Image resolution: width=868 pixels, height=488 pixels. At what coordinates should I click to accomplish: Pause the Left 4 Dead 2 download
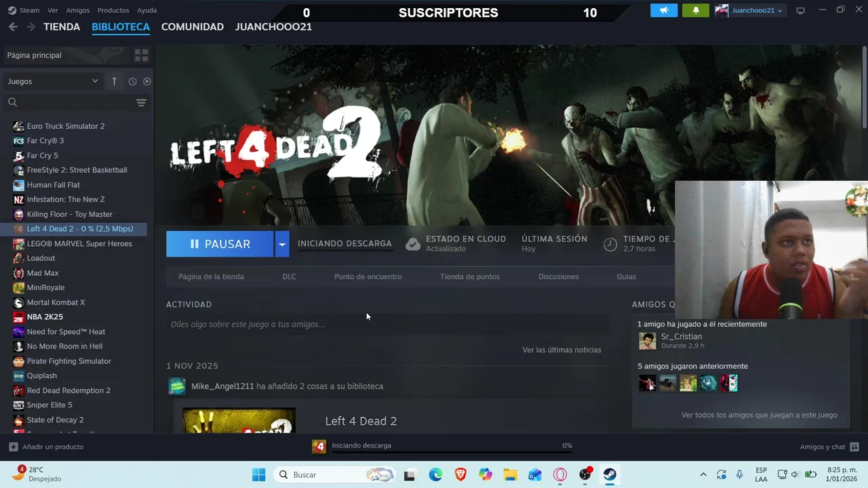click(x=220, y=244)
